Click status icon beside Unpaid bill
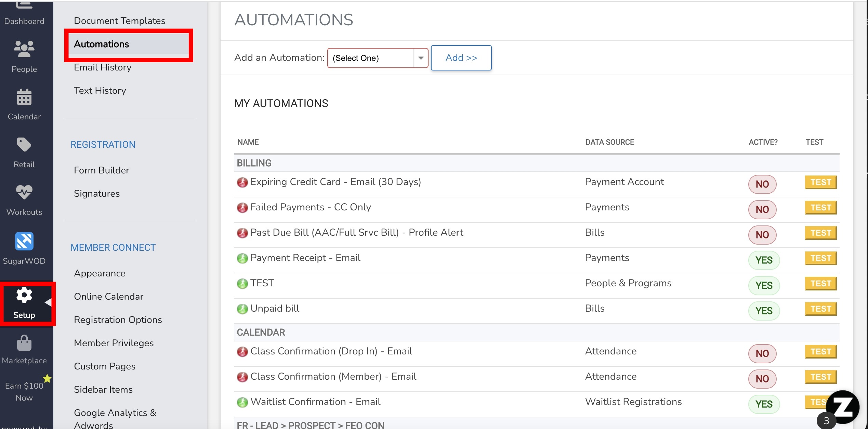Viewport: 868px width, 429px height. (242, 309)
